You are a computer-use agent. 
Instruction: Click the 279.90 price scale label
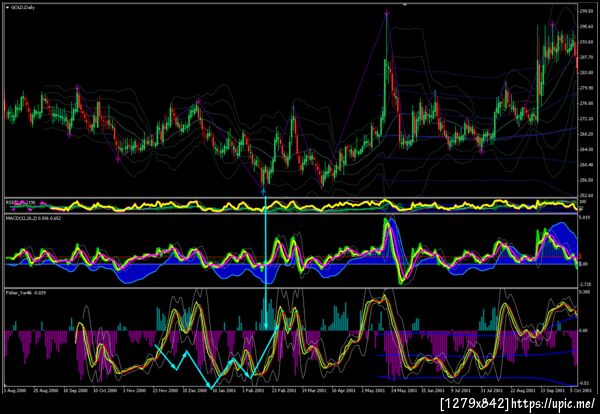coord(586,88)
